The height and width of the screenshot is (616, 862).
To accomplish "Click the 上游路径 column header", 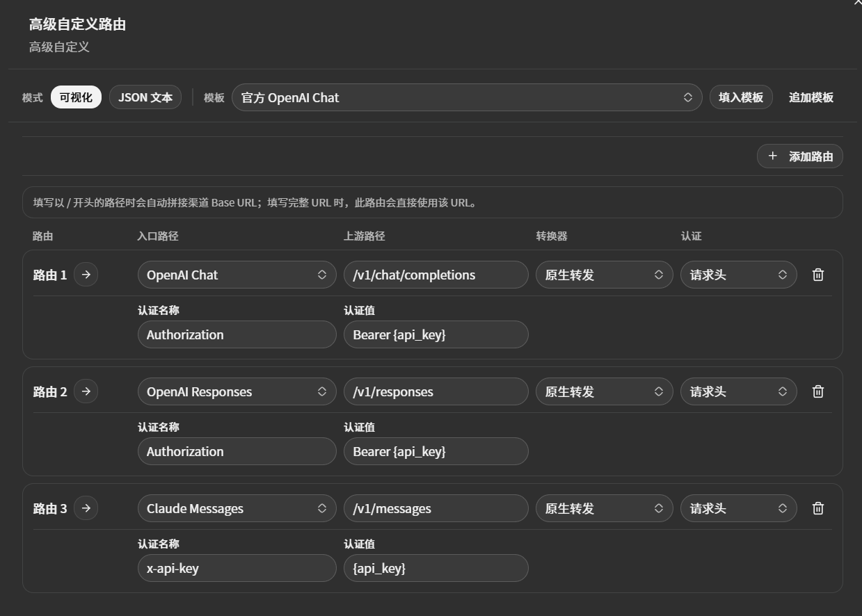I will (x=364, y=236).
